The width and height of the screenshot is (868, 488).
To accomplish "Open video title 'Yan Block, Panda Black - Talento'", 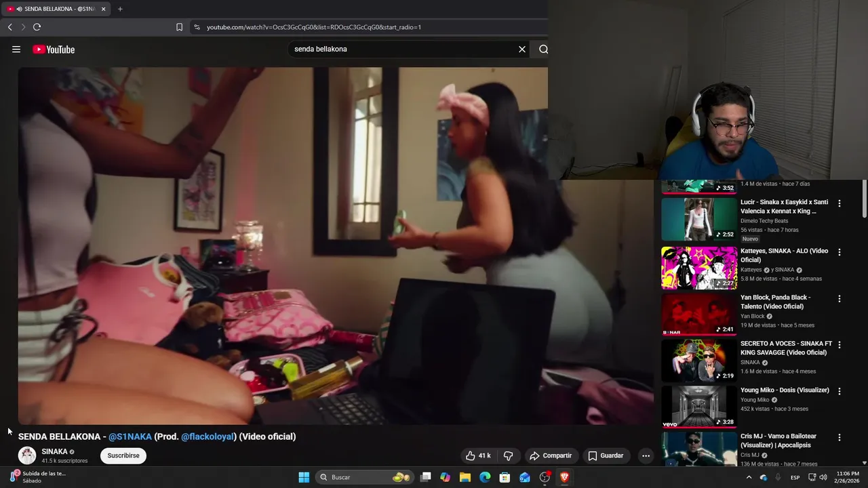I will (x=776, y=302).
